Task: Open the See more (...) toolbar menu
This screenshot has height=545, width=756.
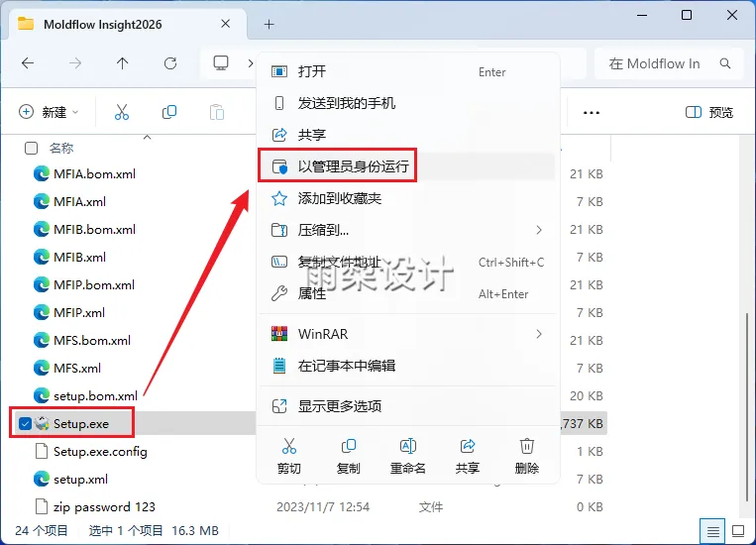Action: coord(592,112)
